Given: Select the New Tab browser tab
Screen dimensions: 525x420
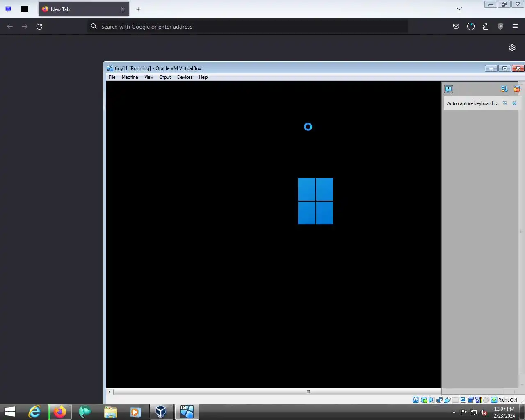Looking at the screenshot, I should click(84, 9).
